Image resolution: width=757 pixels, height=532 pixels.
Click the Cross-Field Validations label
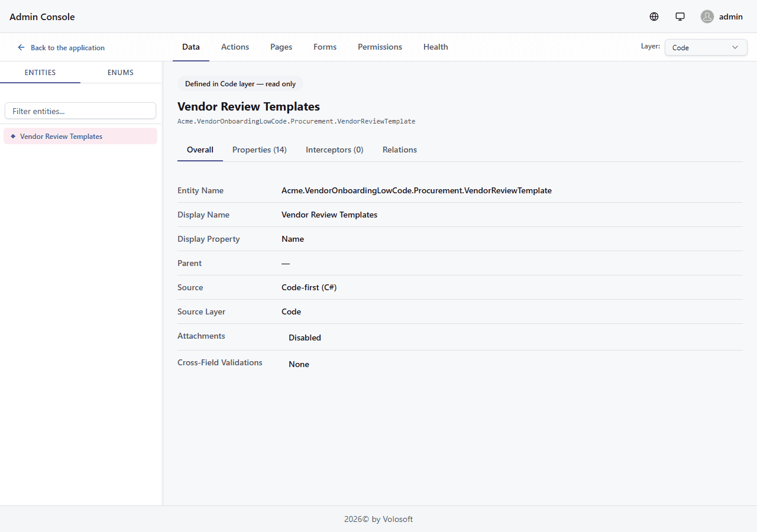(220, 362)
